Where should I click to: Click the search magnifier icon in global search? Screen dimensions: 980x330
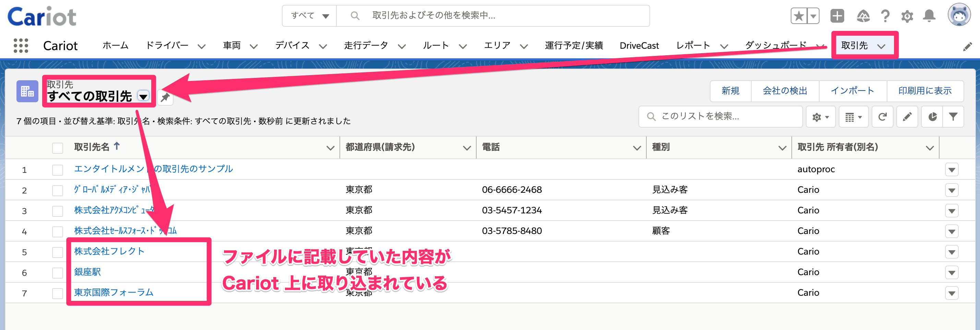coord(355,15)
